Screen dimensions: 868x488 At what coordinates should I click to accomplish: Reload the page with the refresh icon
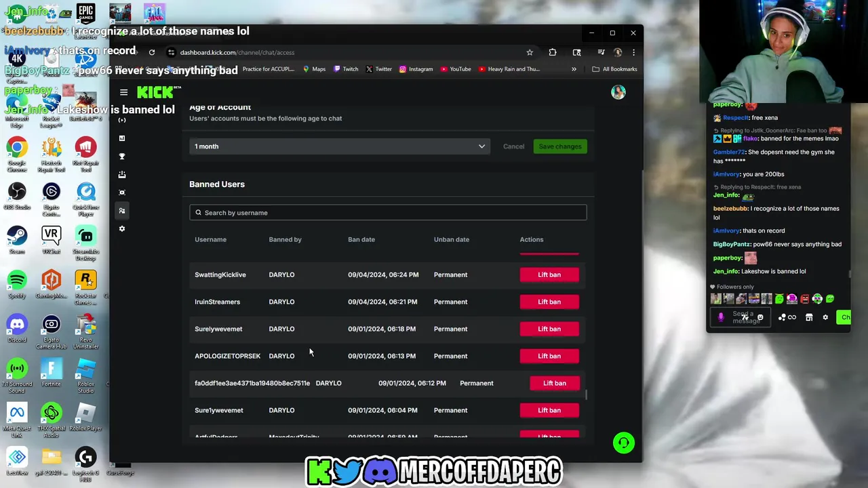point(152,52)
